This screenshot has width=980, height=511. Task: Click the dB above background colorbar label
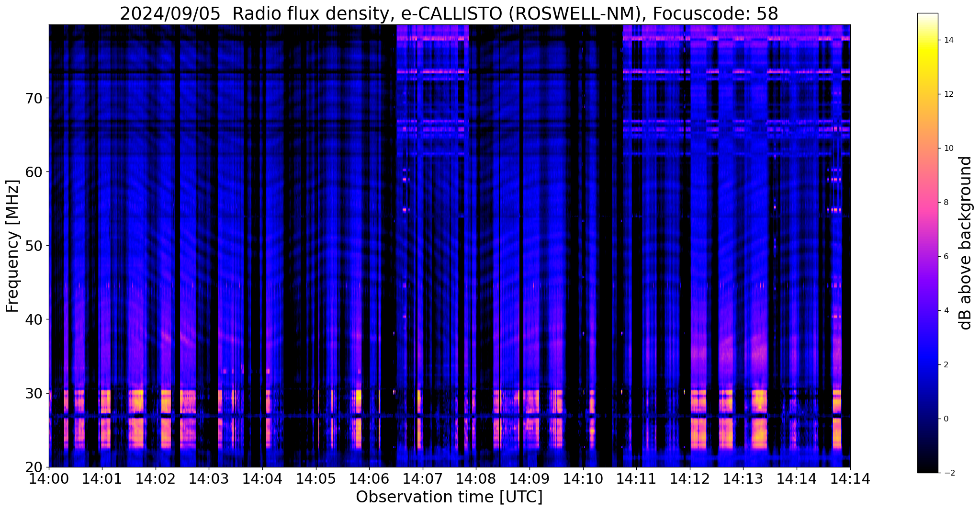(966, 243)
